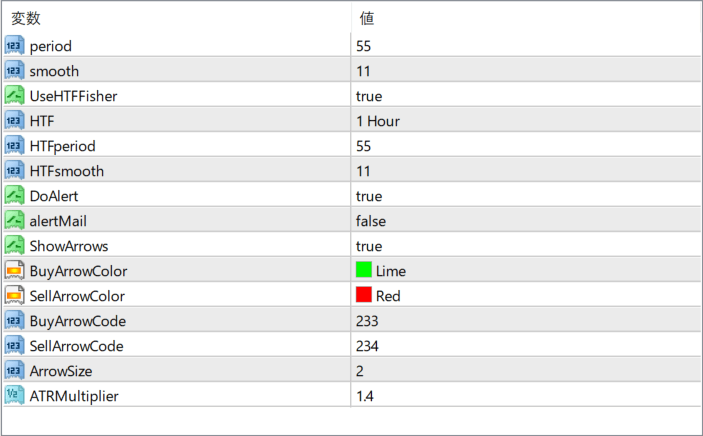The image size is (703, 436).
Task: Click the integer icon next to smooth
Action: (x=14, y=71)
